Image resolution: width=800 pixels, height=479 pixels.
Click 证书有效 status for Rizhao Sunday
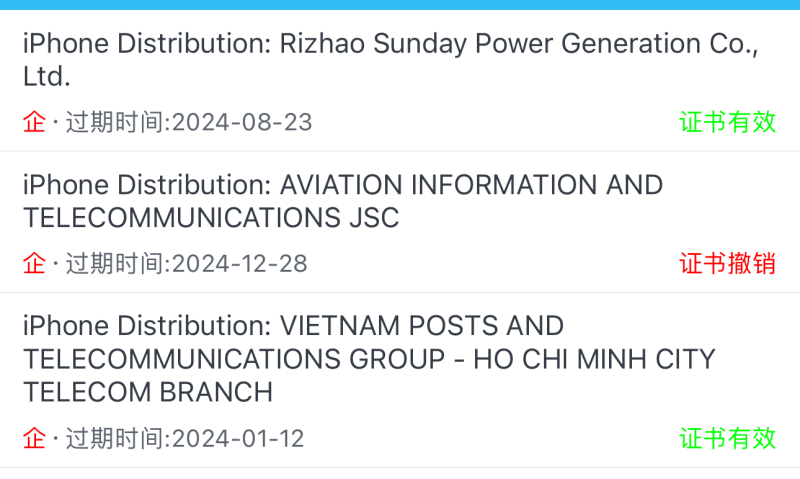point(728,122)
